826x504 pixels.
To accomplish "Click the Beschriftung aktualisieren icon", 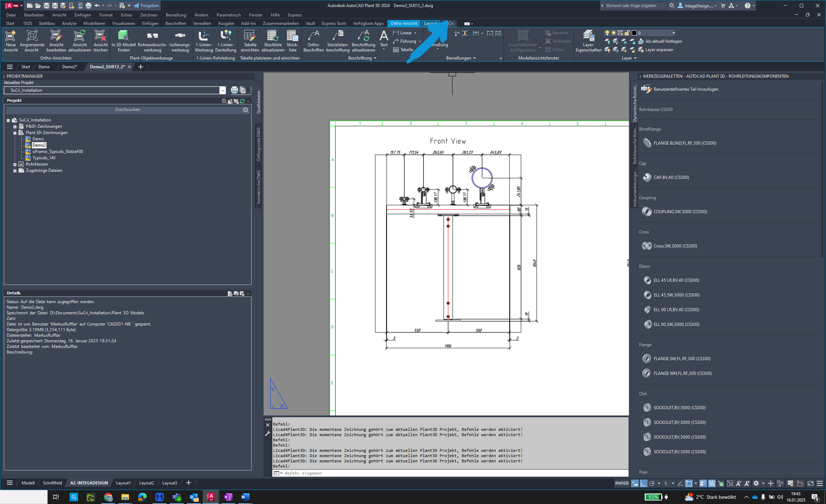I will click(362, 41).
